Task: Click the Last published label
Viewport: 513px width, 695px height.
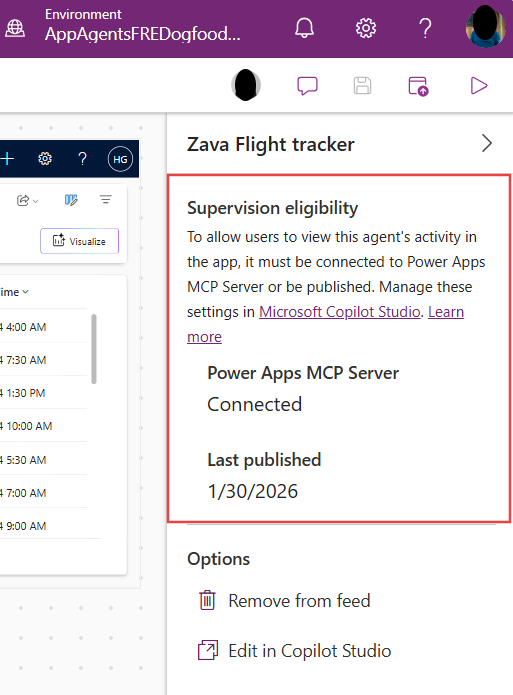Action: tap(264, 460)
